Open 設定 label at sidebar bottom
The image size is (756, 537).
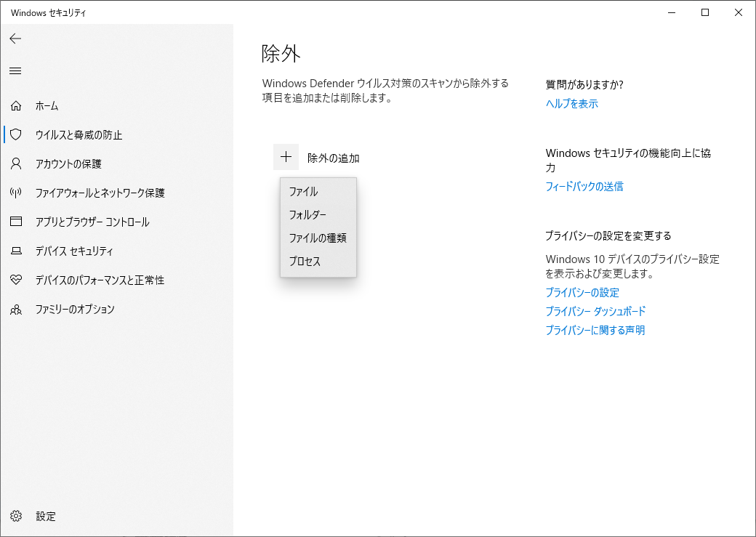tap(46, 516)
